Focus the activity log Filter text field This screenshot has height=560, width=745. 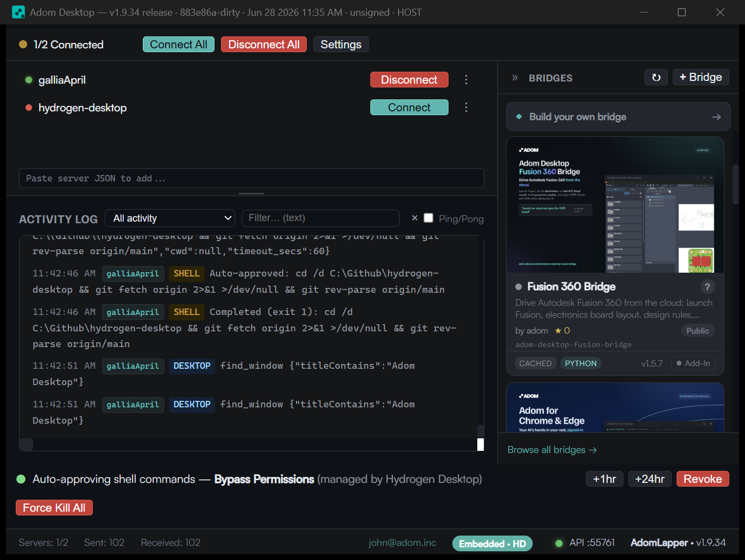(x=320, y=218)
